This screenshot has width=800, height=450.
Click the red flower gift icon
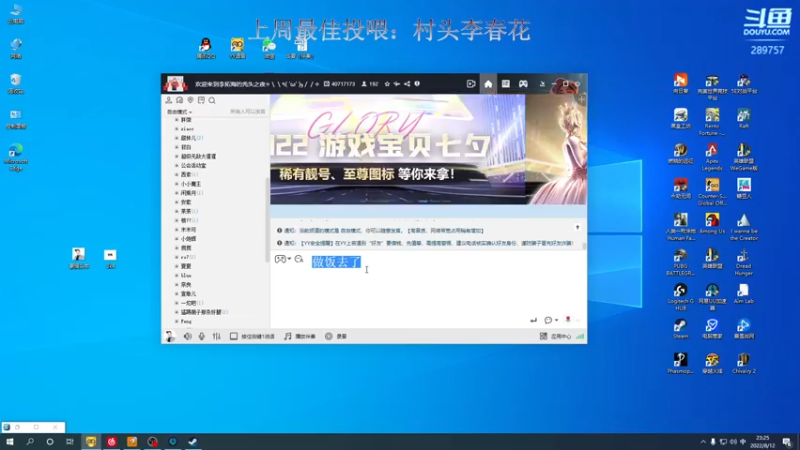click(x=568, y=320)
